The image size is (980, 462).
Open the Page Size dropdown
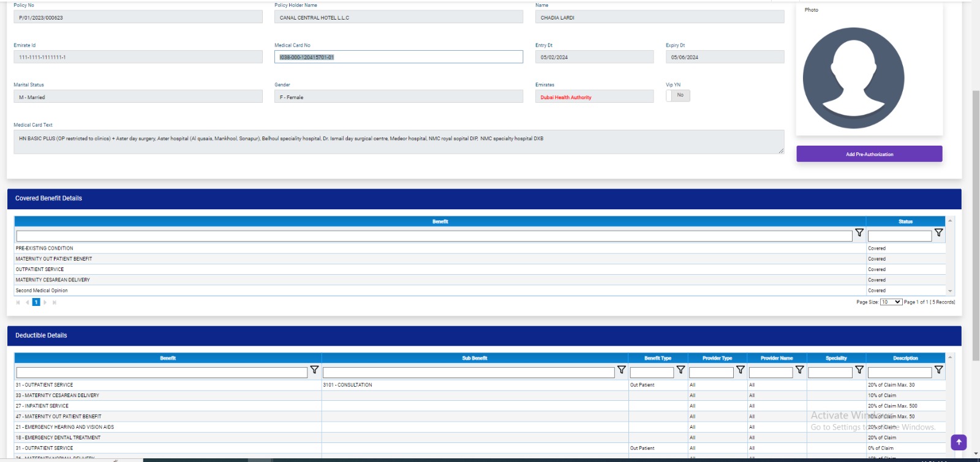coord(891,302)
